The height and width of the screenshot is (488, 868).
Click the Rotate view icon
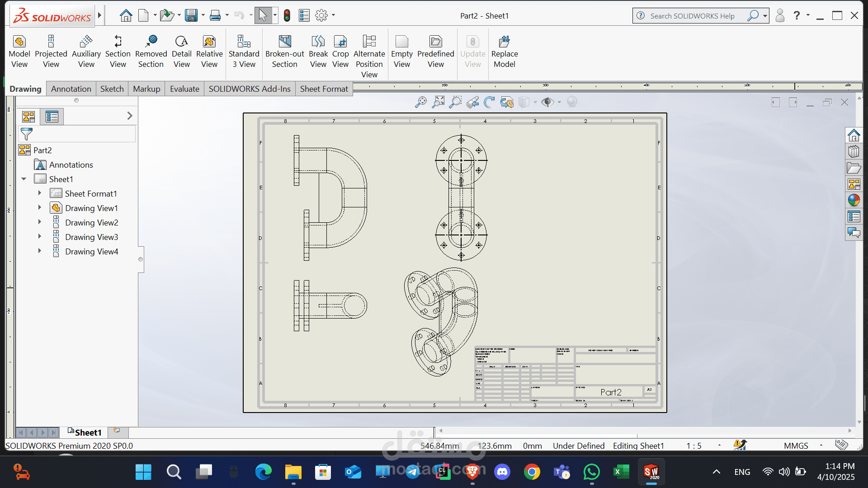click(489, 102)
